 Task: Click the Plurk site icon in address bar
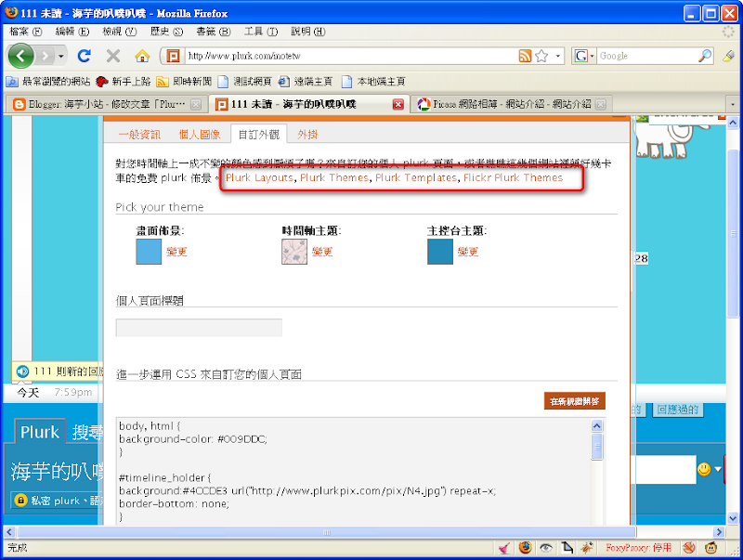point(173,57)
